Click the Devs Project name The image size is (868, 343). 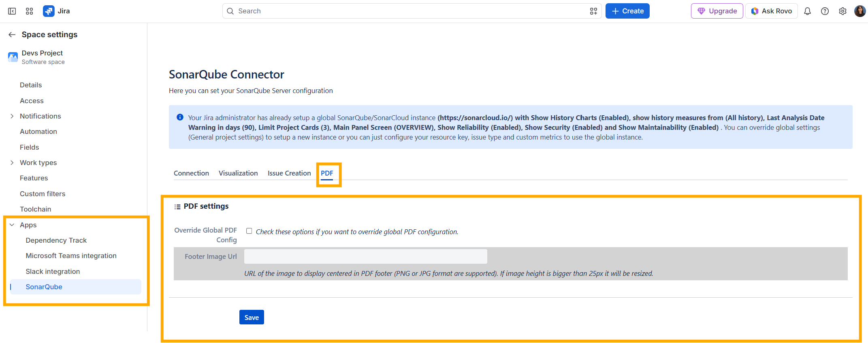tap(42, 53)
